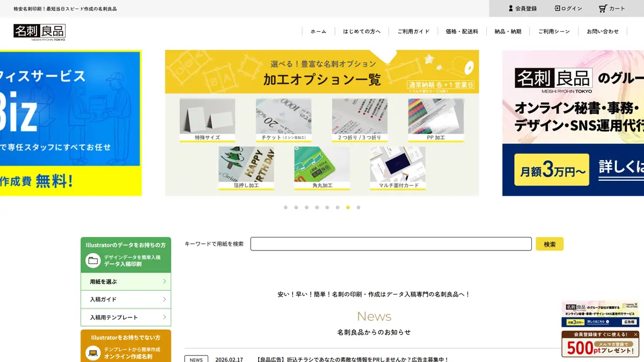Open 2つ折り/3つ折り thumbnail
Viewport: 644px width, 362px height.
[360, 120]
